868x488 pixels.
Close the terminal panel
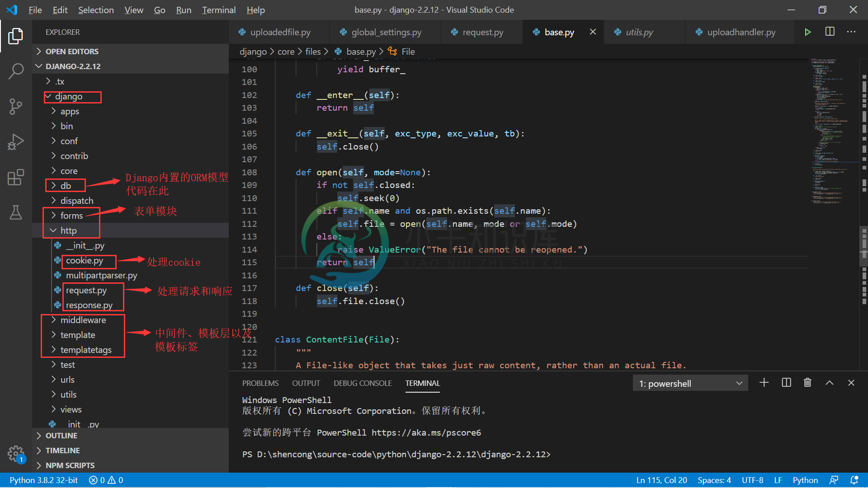click(x=851, y=383)
